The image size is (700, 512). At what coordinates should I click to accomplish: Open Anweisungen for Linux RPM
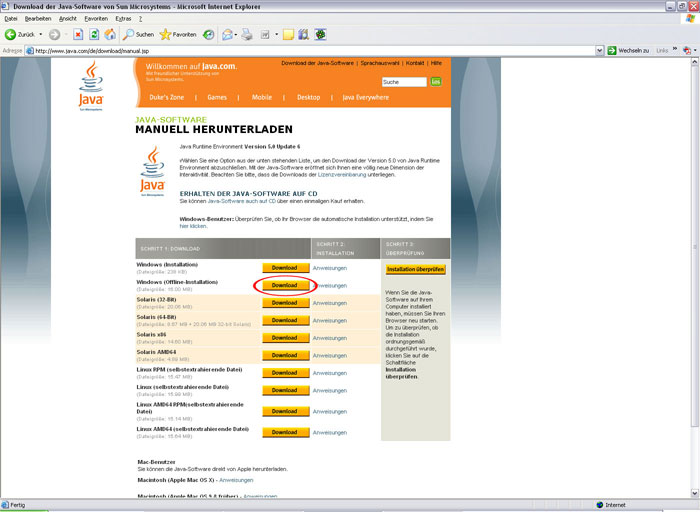pyautogui.click(x=330, y=373)
